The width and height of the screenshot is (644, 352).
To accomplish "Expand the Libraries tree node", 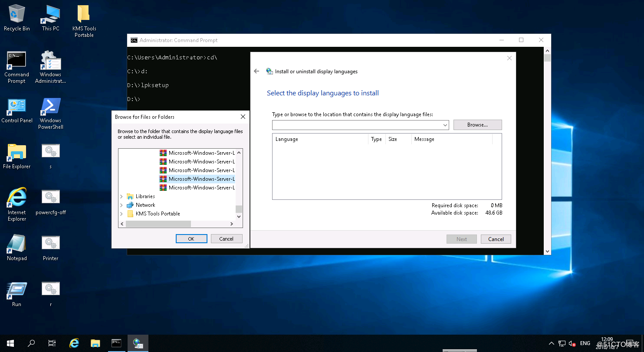I will [122, 196].
